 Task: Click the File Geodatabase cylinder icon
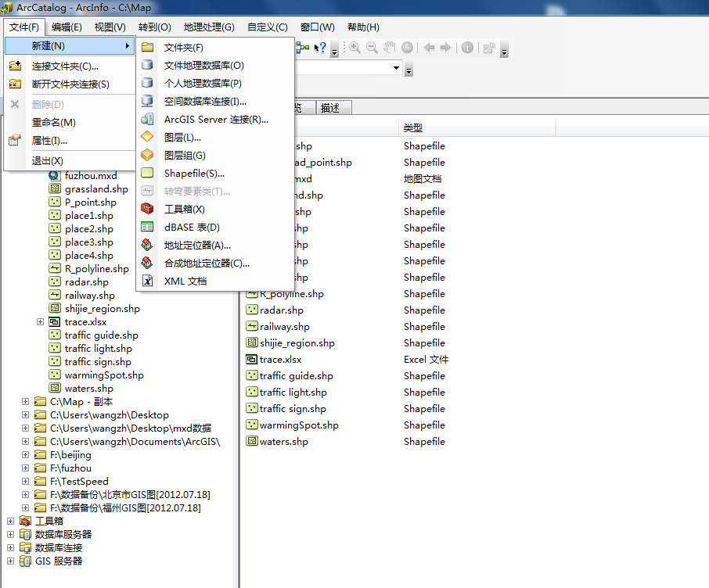tap(147, 65)
